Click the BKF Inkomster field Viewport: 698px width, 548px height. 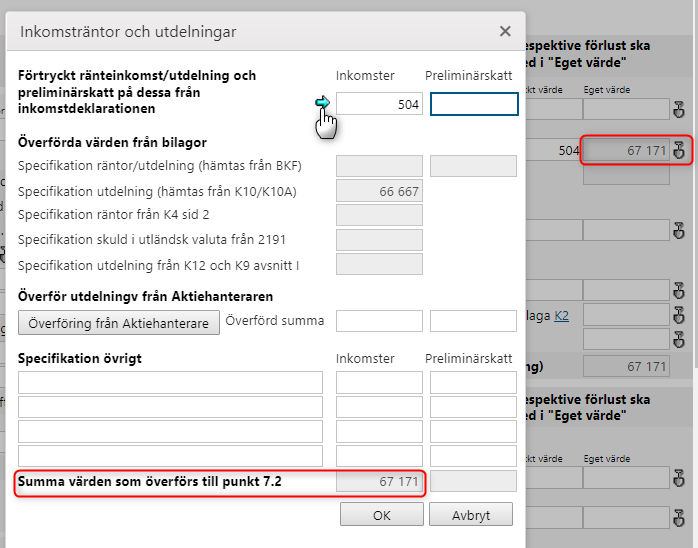379,166
